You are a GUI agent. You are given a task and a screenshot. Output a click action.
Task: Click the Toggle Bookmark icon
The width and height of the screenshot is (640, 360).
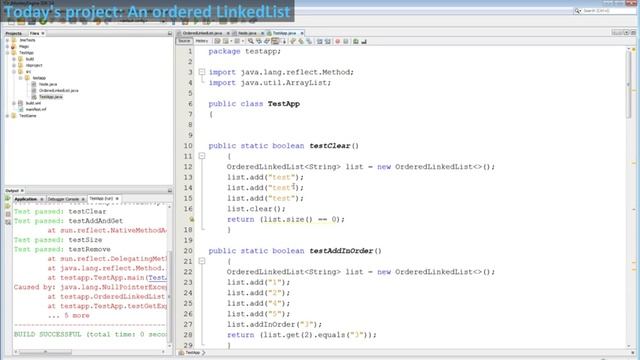coord(309,41)
